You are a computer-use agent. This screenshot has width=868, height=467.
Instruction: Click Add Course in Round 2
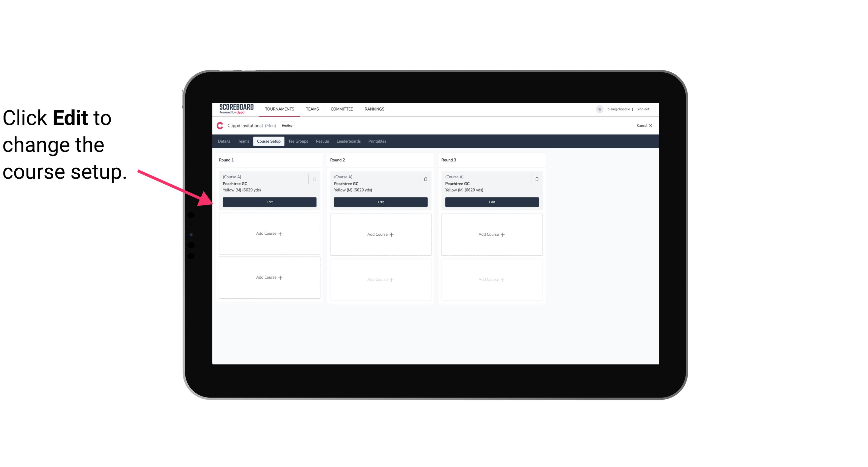coord(380,234)
